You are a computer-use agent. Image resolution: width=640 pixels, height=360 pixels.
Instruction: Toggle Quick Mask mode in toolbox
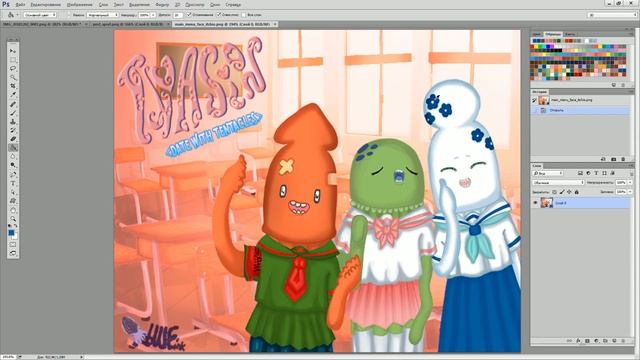pos(13,244)
